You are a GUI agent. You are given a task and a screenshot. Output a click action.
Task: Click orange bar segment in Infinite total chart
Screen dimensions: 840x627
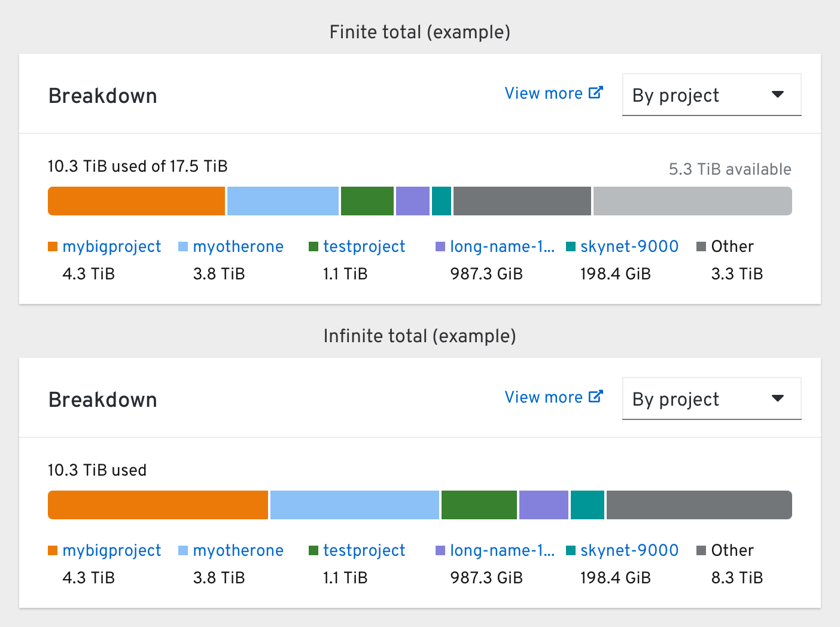coord(158,505)
